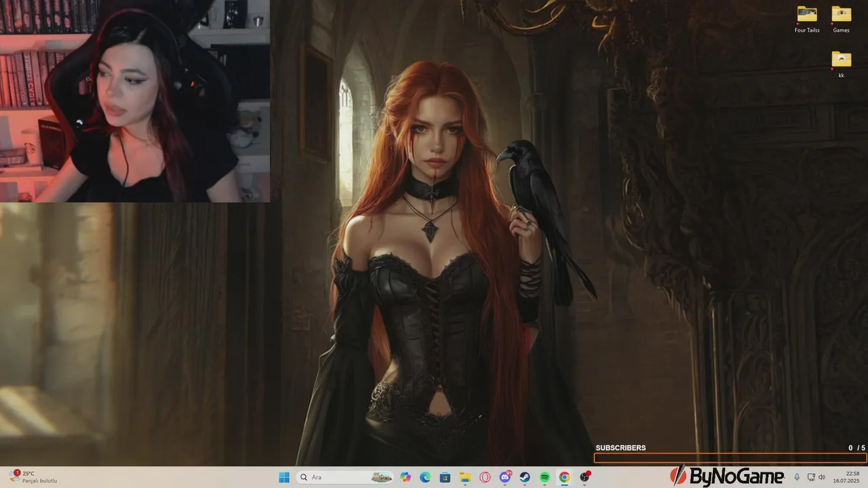Open Discord from the taskbar
The image size is (868, 488).
[x=505, y=477]
